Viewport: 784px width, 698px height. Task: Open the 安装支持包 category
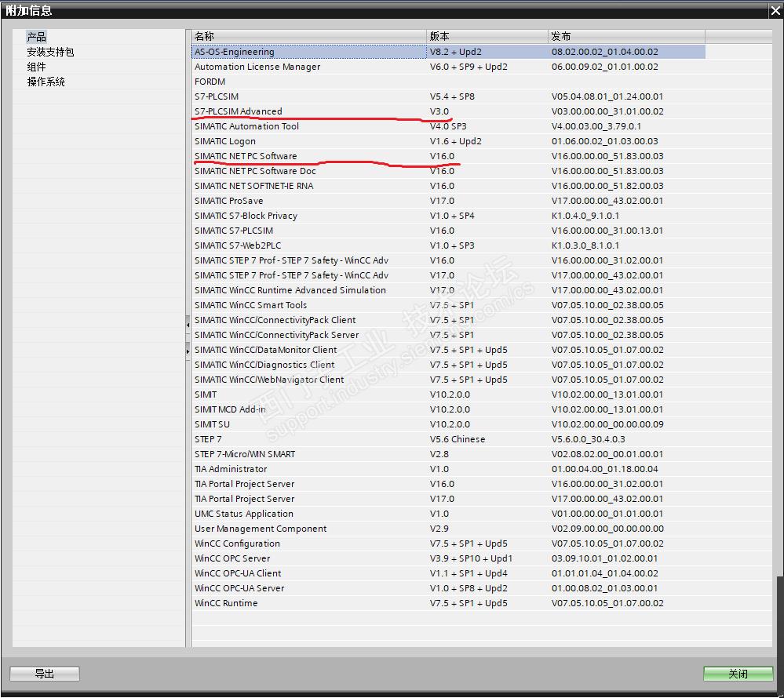point(50,52)
